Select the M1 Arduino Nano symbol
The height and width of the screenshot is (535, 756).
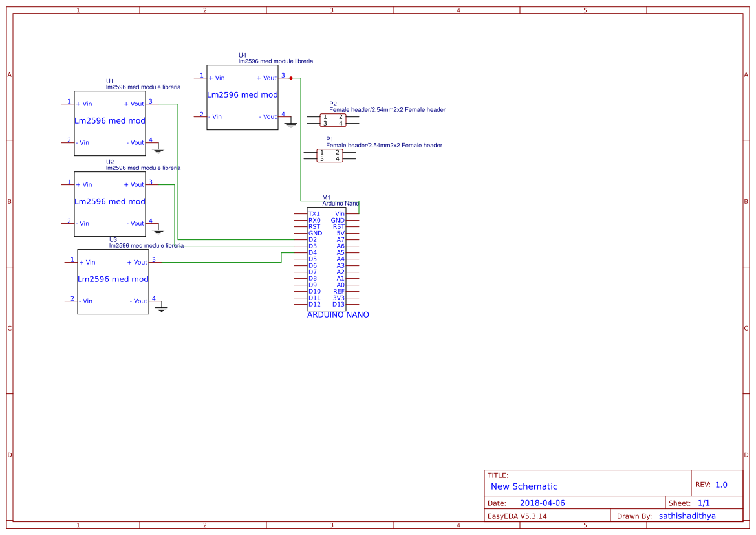(327, 259)
